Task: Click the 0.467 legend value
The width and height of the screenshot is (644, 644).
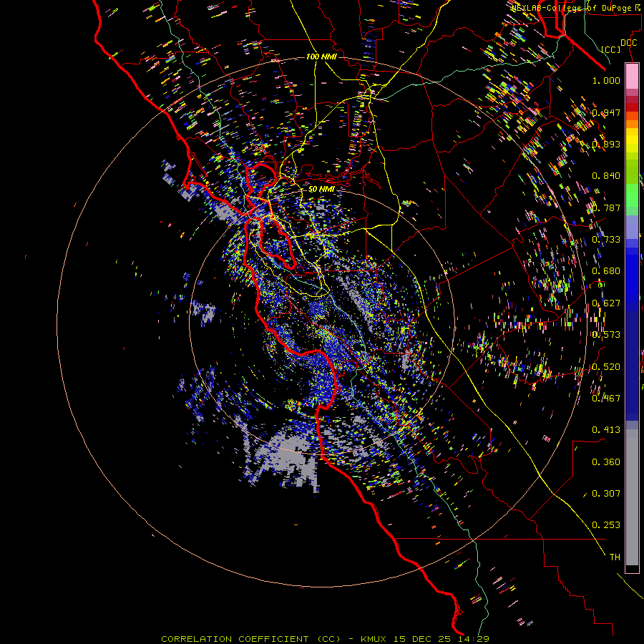Action: (x=606, y=399)
